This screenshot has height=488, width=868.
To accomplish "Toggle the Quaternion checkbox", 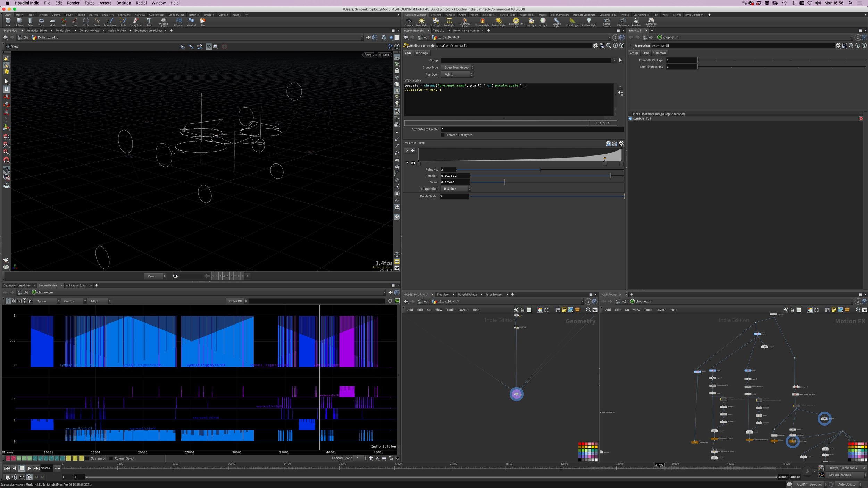I will (87, 458).
